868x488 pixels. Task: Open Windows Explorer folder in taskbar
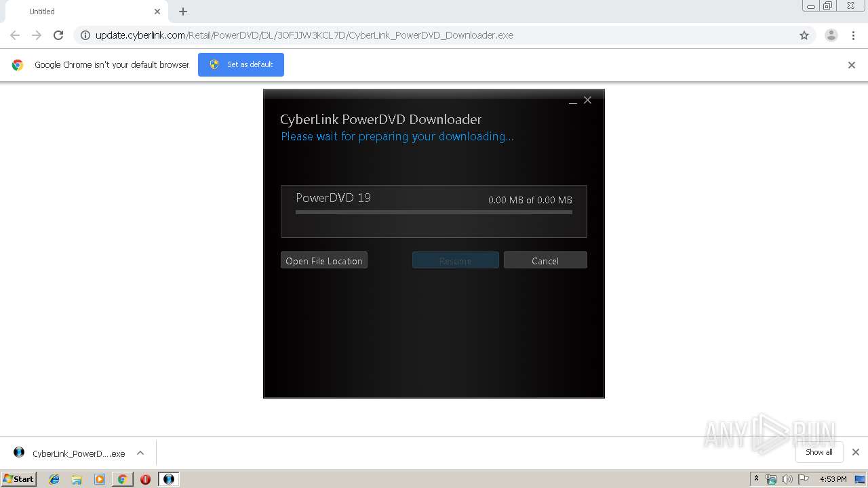[x=77, y=479]
